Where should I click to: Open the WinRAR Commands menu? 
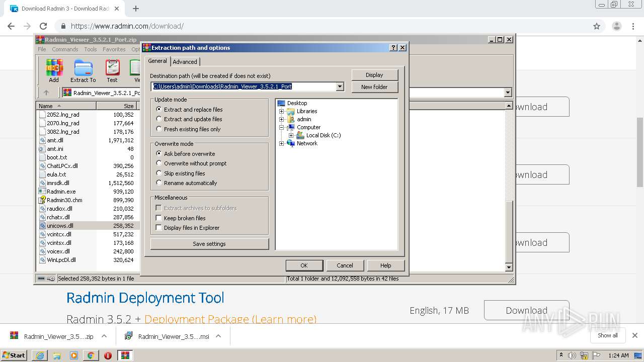tap(65, 49)
